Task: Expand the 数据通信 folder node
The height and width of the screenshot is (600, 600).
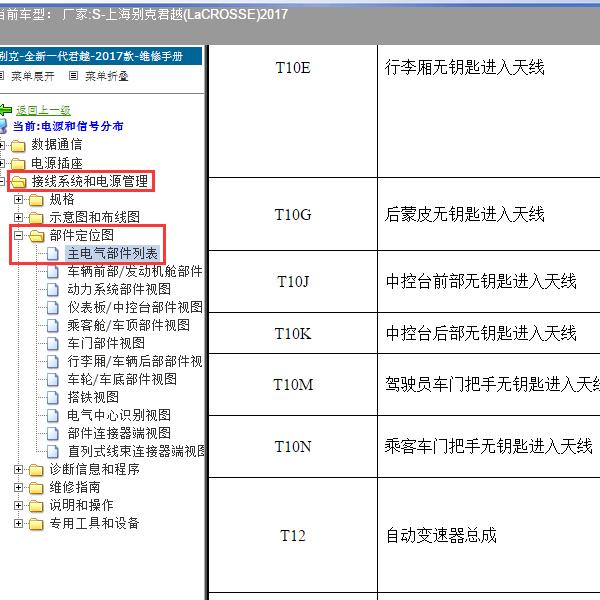Action: tap(2, 145)
